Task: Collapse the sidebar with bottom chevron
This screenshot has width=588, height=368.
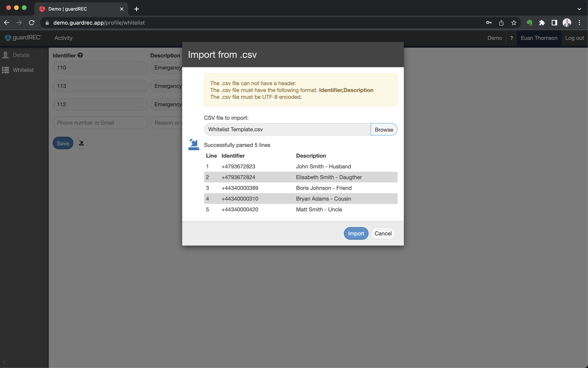Action: [4, 362]
